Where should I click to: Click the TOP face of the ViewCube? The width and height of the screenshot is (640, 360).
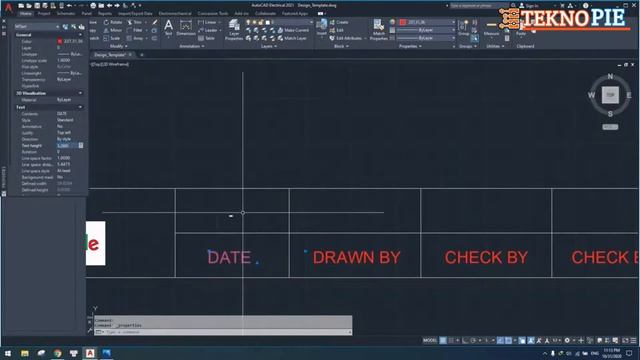point(610,95)
